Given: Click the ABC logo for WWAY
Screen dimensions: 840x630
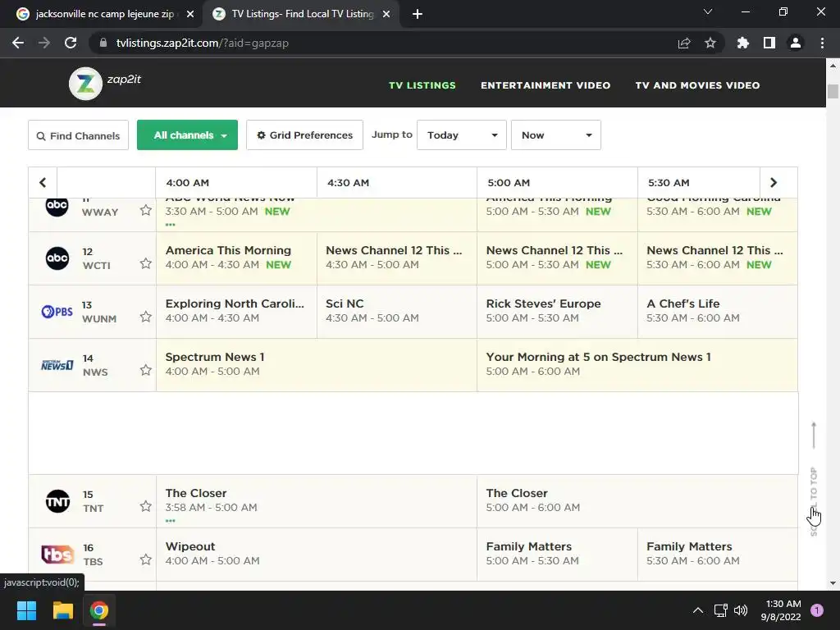Looking at the screenshot, I should 57,206.
